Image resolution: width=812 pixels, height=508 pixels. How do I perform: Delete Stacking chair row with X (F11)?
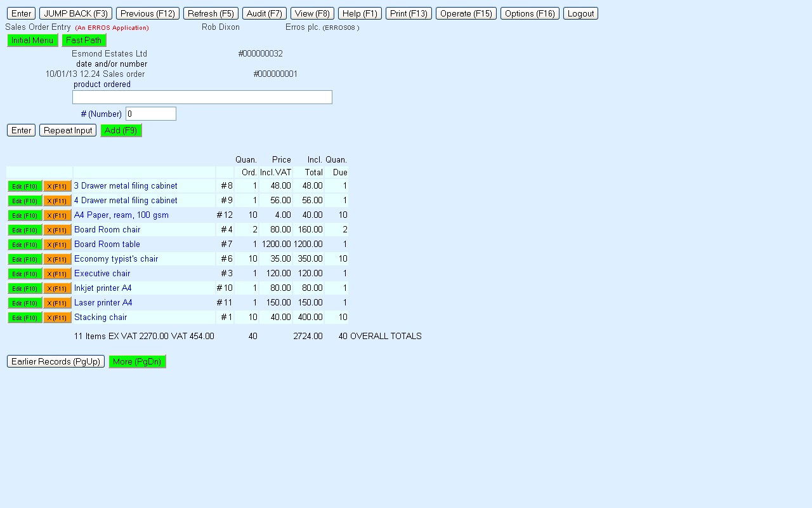coord(57,317)
